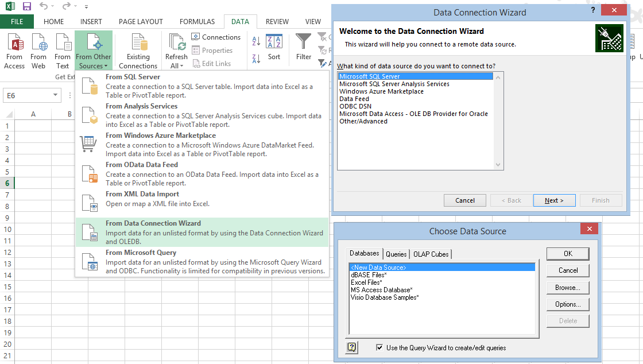The height and width of the screenshot is (364, 643).
Task: Click the From Web icon
Action: (38, 51)
